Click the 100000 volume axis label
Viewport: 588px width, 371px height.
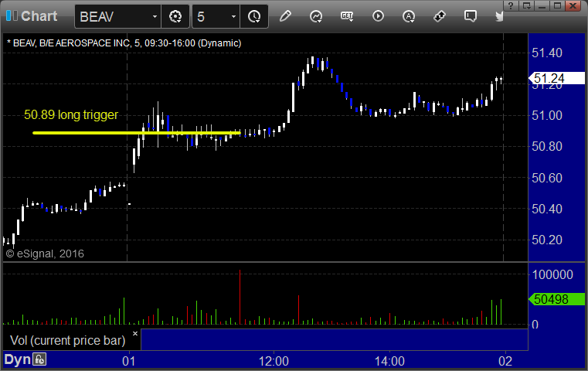(x=552, y=274)
